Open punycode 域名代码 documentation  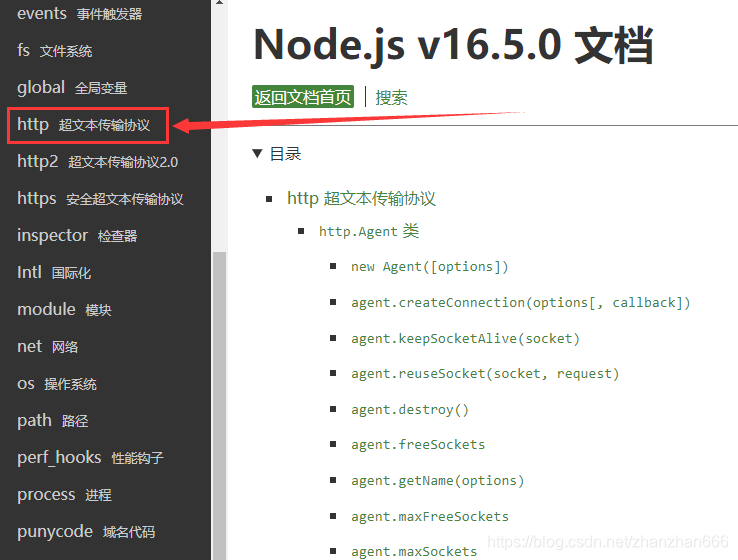coord(86,532)
